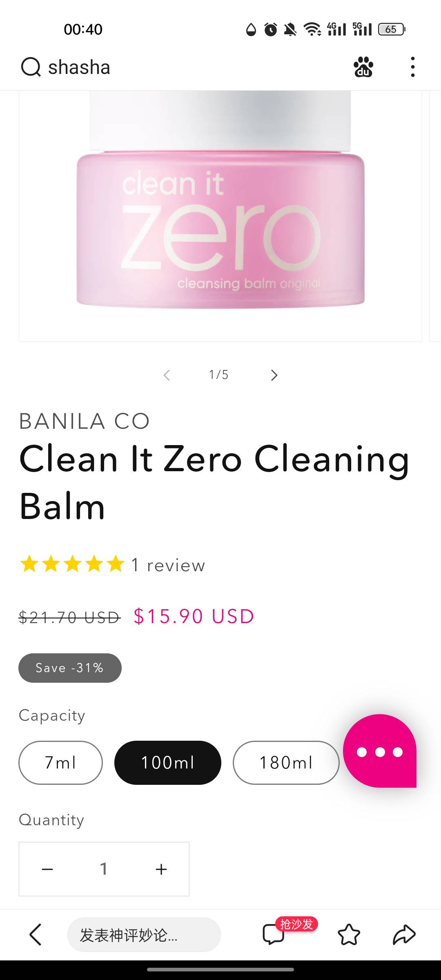Open the comments speech bubble icon
This screenshot has width=441, height=980.
(274, 934)
